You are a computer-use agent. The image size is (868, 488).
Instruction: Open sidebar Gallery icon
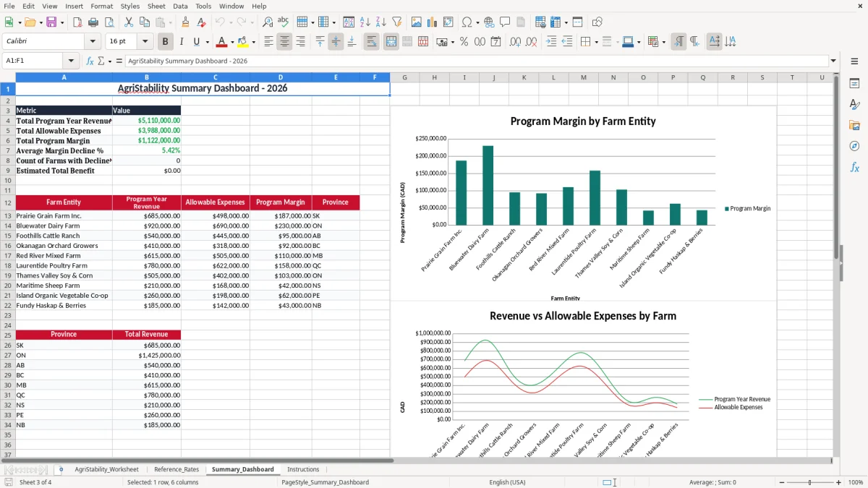click(x=854, y=125)
